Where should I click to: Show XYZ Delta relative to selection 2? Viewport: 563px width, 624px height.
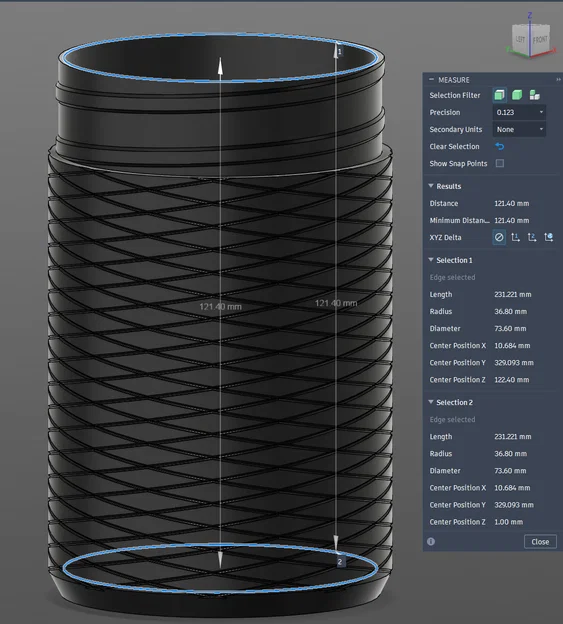coord(532,238)
